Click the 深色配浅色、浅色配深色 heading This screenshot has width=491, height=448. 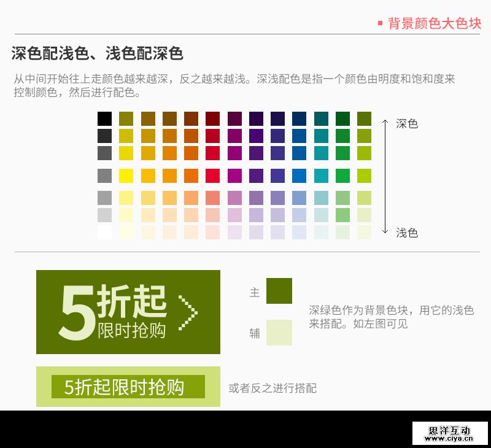[97, 53]
